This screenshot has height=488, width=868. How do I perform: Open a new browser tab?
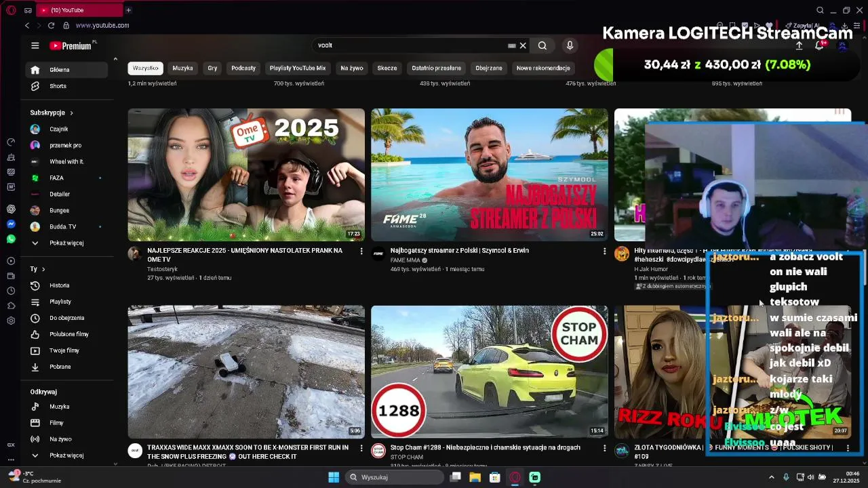(x=128, y=10)
